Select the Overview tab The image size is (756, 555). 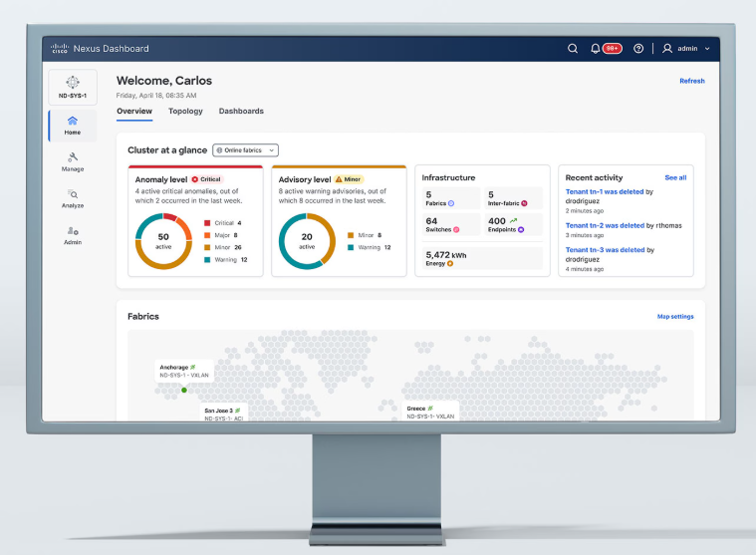(x=134, y=112)
